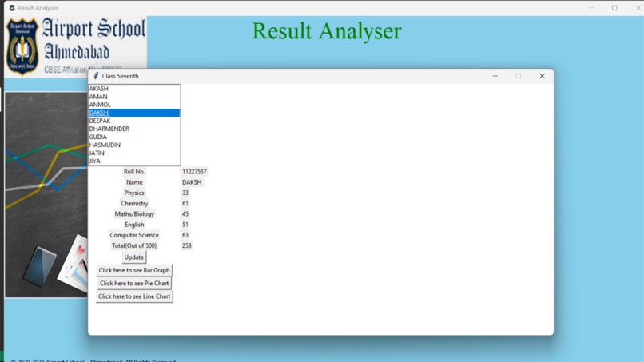Click the Update button
Screen dimensions: 644x362
(x=134, y=257)
